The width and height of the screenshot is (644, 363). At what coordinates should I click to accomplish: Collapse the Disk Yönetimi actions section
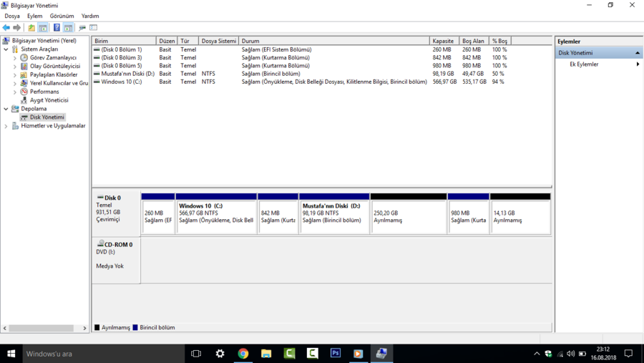638,53
